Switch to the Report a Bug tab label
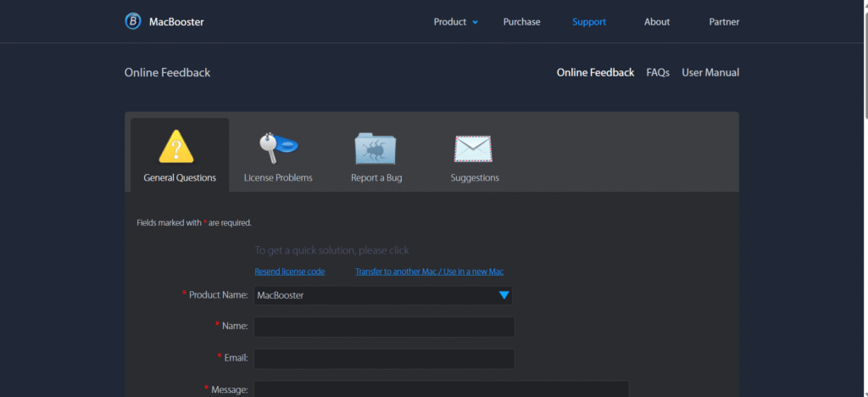 (376, 178)
